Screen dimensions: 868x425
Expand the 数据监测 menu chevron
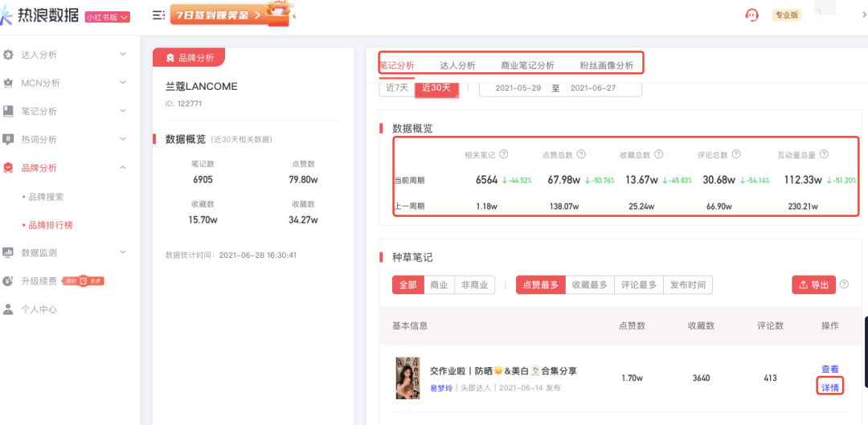[123, 251]
